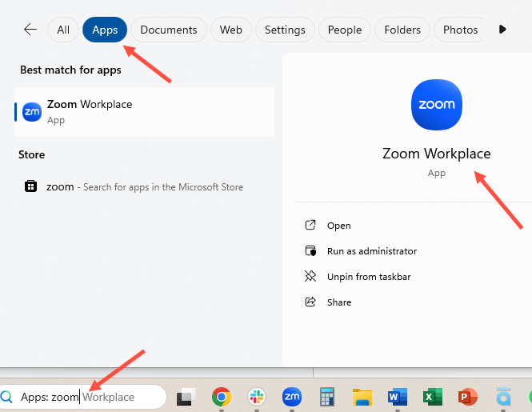Viewport: 532px width, 412px height.
Task: Open Microsoft Word from the taskbar
Action: [398, 397]
